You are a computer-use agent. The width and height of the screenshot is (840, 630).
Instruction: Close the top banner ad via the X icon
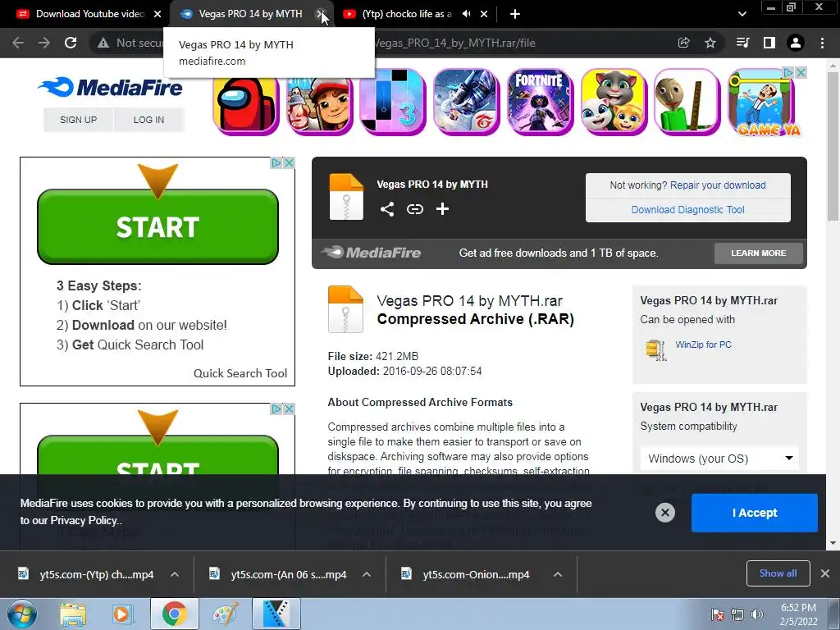click(x=801, y=72)
